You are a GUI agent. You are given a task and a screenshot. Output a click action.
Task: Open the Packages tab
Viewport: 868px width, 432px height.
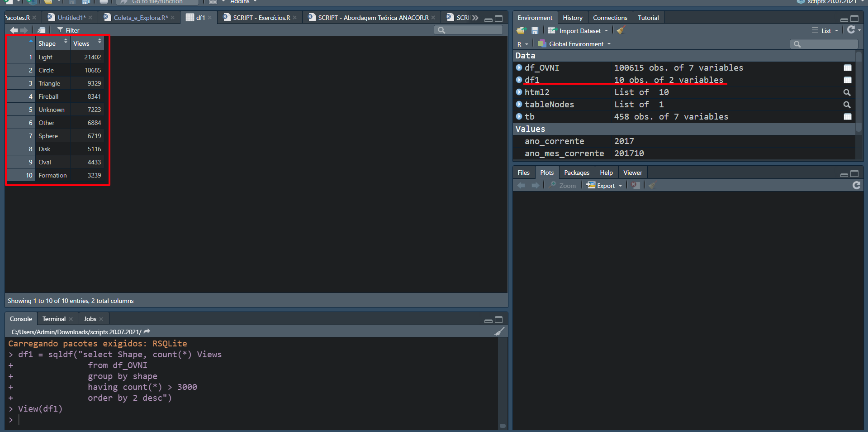point(576,173)
